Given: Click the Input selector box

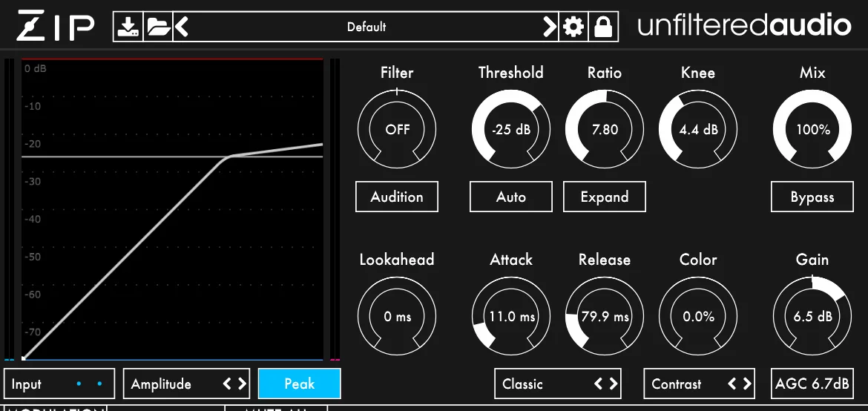Looking at the screenshot, I should click(x=59, y=384).
